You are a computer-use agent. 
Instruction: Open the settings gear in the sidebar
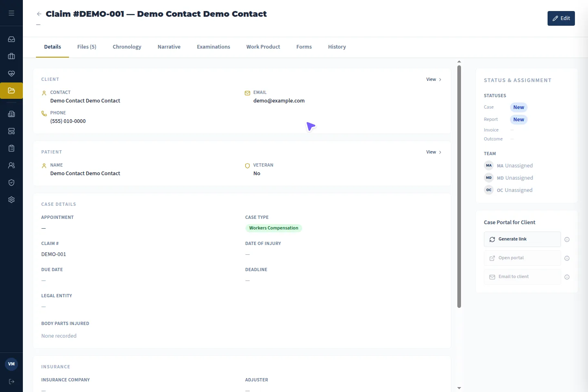(x=11, y=200)
